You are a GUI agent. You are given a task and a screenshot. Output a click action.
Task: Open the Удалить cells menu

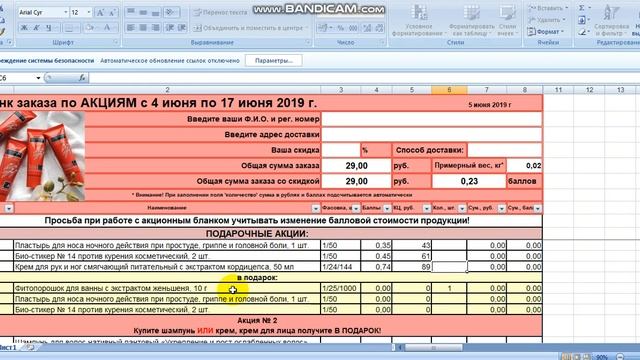point(547,20)
